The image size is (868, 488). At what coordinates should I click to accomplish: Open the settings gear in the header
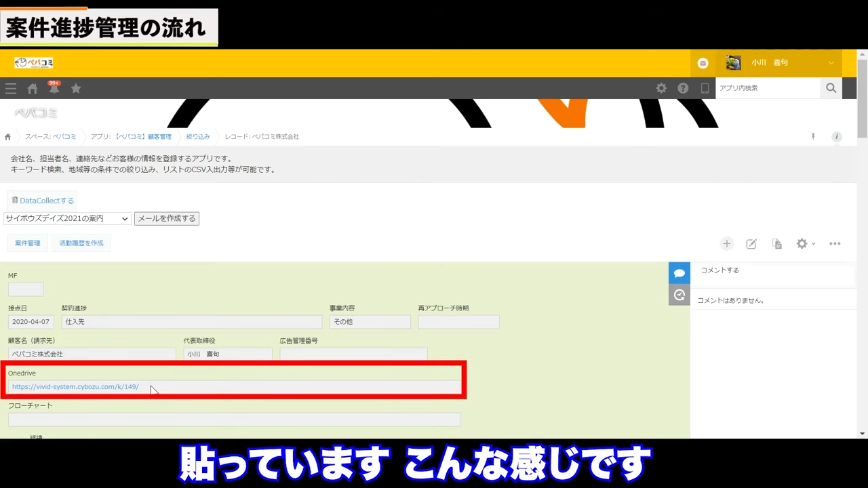(661, 88)
